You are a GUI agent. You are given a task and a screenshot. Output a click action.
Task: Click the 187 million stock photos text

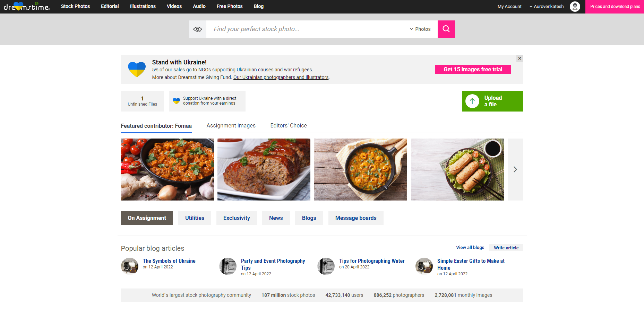point(288,295)
